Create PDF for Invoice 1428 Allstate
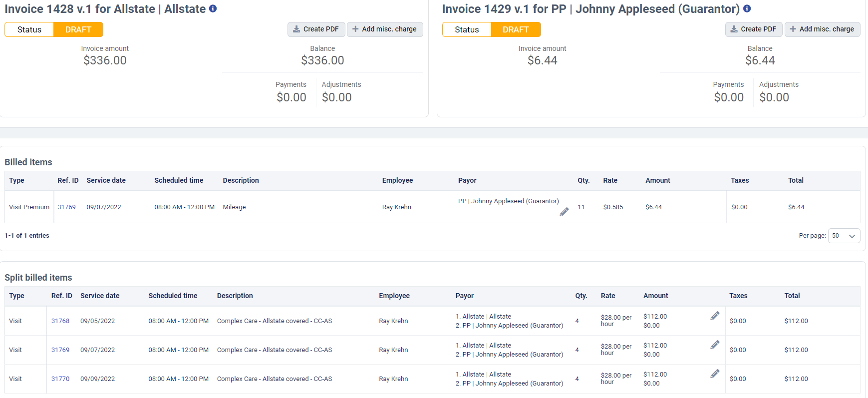The height and width of the screenshot is (398, 868). (x=316, y=29)
